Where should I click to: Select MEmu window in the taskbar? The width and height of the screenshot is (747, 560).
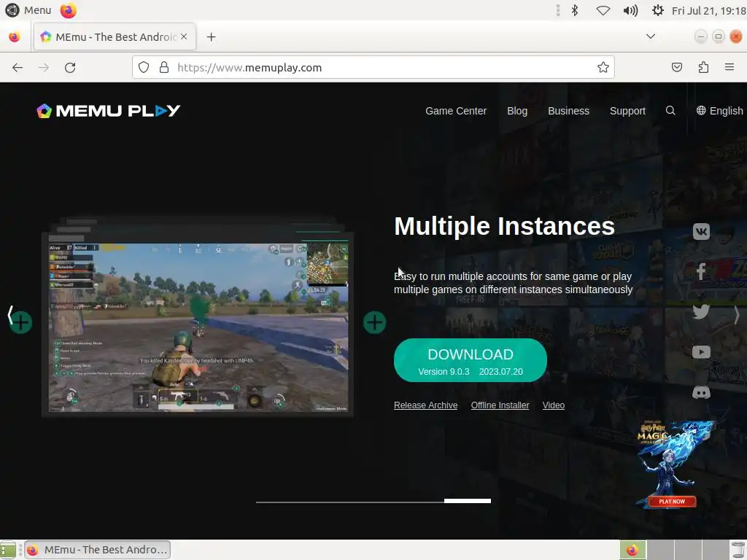tap(98, 550)
